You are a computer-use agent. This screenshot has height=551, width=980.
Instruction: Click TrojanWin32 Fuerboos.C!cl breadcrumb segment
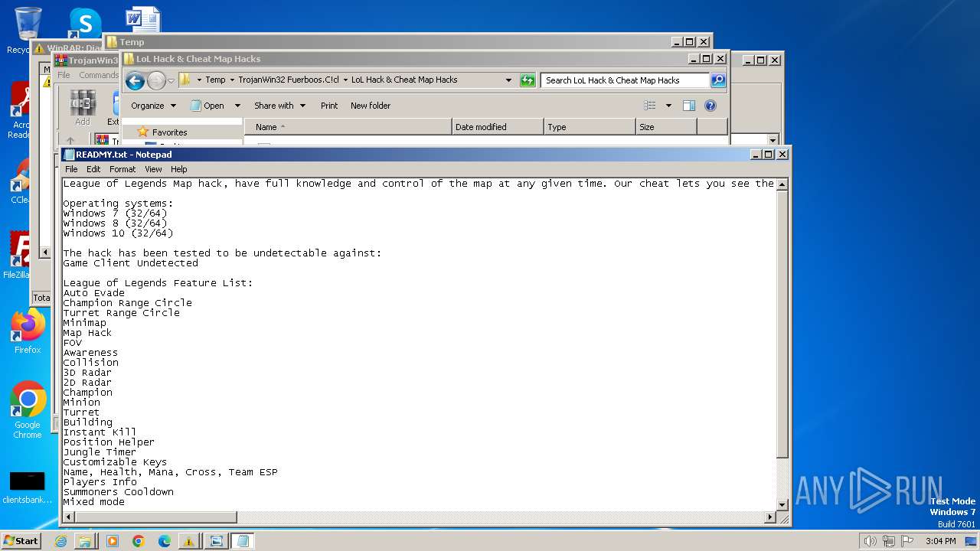(x=288, y=80)
